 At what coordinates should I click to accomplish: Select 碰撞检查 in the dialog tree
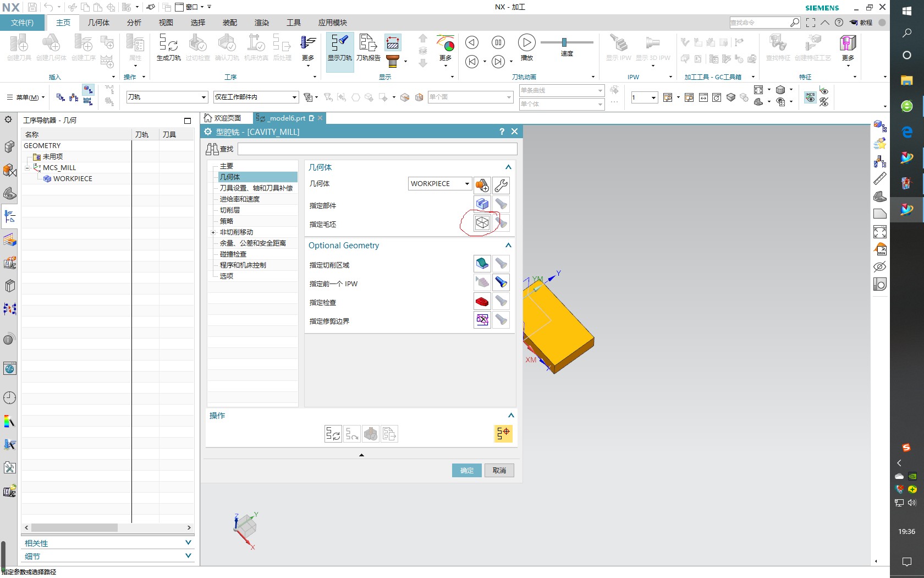coord(233,254)
